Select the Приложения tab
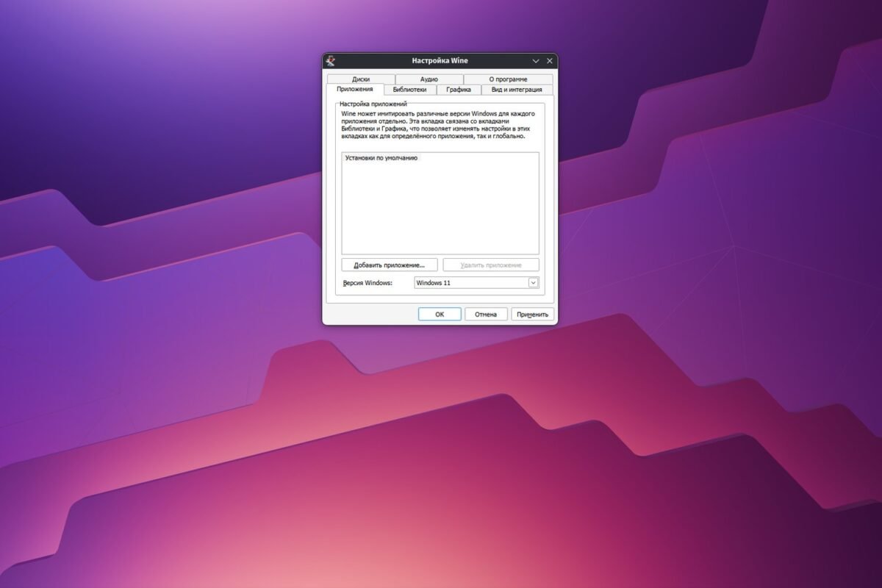The image size is (882, 588). coord(355,89)
